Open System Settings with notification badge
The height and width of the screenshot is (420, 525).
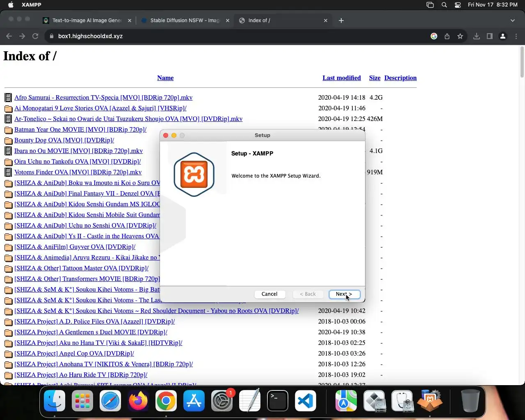222,401
